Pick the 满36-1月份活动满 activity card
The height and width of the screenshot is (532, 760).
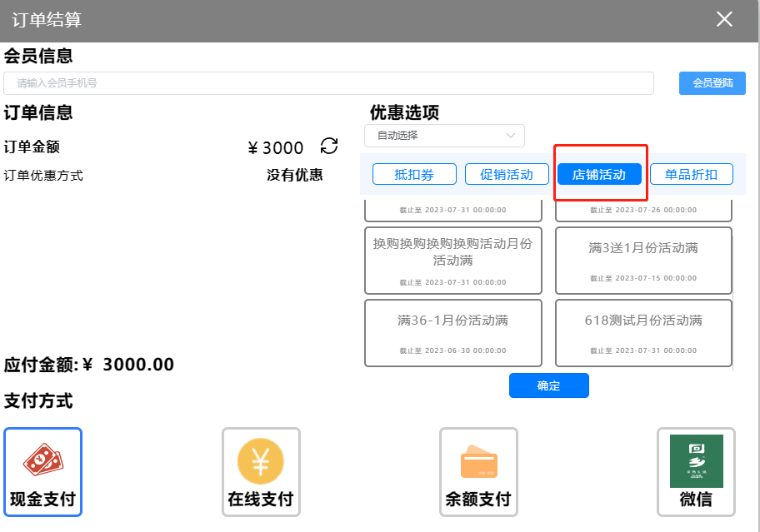pyautogui.click(x=452, y=332)
